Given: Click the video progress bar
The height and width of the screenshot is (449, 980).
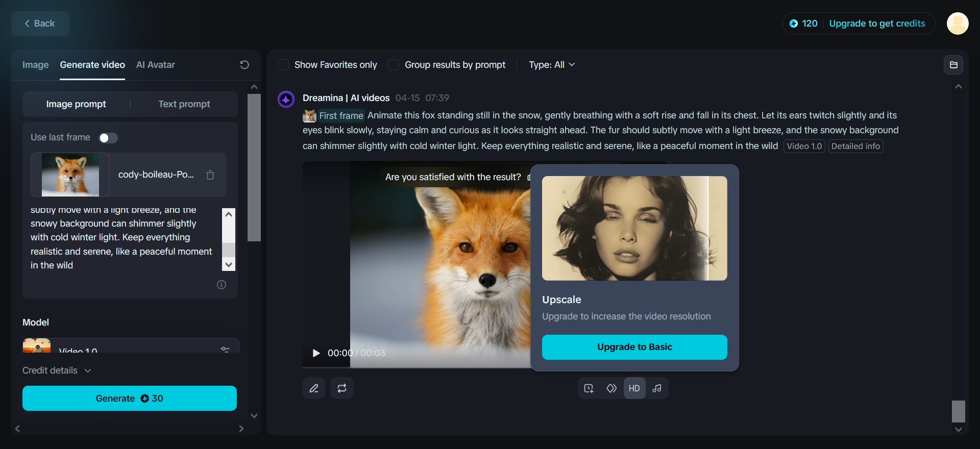Looking at the screenshot, I should tap(416, 367).
